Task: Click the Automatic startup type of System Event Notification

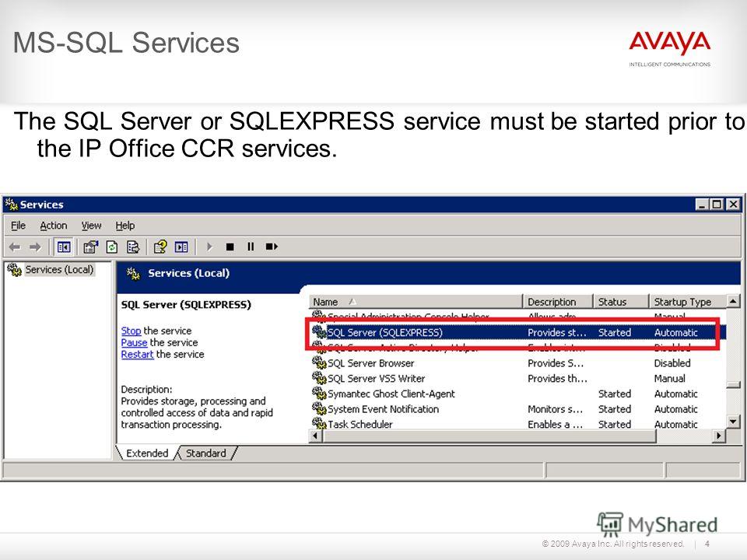Action: pyautogui.click(x=675, y=408)
